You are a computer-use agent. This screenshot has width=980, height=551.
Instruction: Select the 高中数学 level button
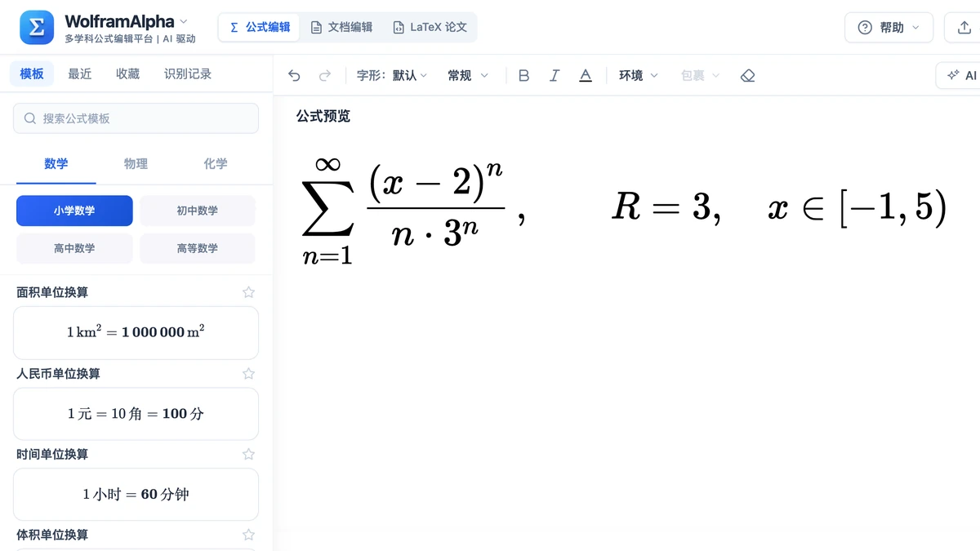pyautogui.click(x=74, y=248)
